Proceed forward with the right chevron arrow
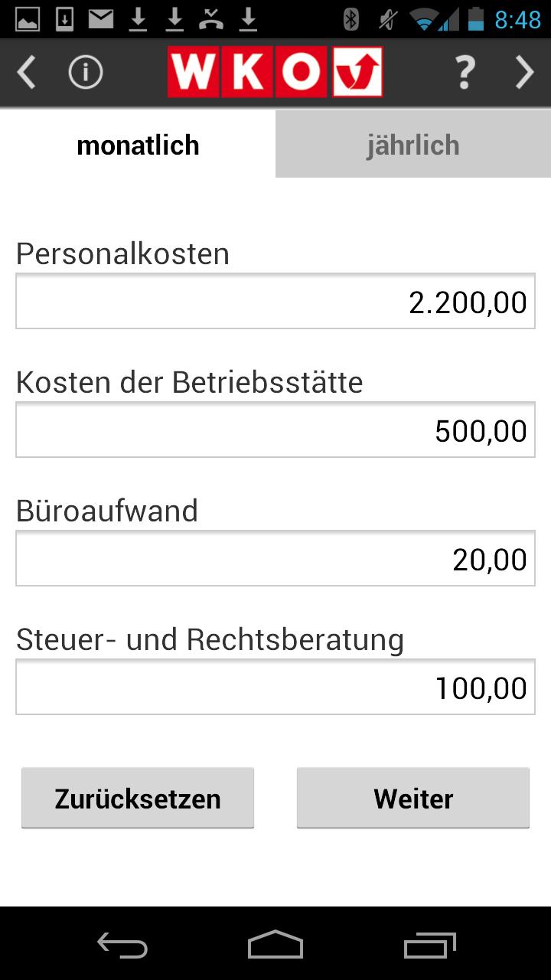The width and height of the screenshot is (551, 980). [x=525, y=72]
